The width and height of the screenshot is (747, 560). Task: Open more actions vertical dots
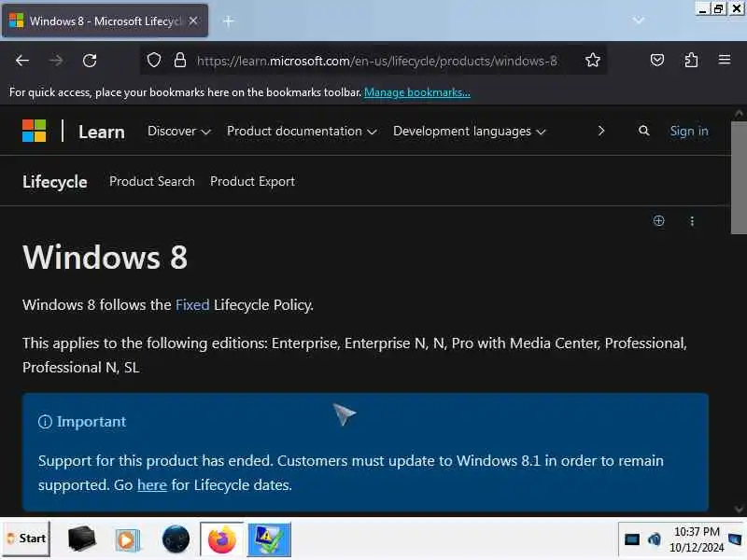pos(692,221)
